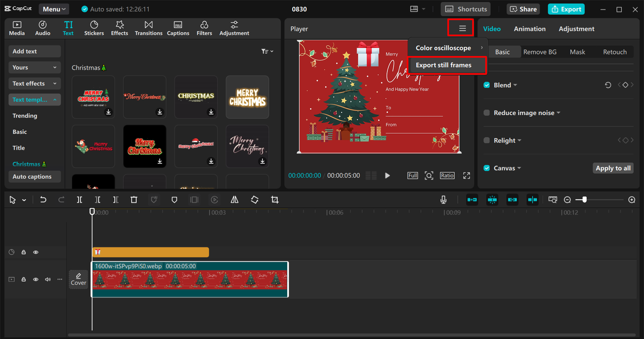Image resolution: width=644 pixels, height=339 pixels.
Task: Click the Split tool in timeline toolbar
Action: 79,200
